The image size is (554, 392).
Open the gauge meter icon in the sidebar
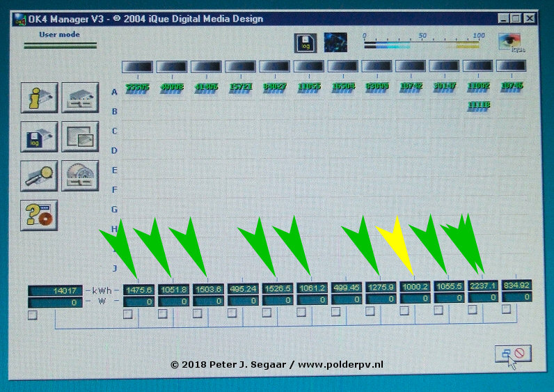pyautogui.click(x=79, y=175)
